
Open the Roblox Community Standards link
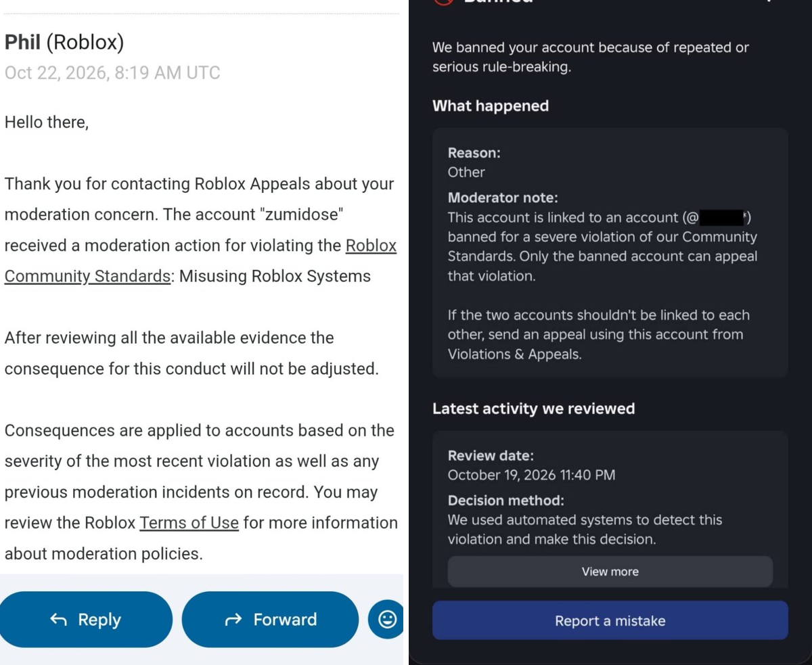click(x=200, y=260)
